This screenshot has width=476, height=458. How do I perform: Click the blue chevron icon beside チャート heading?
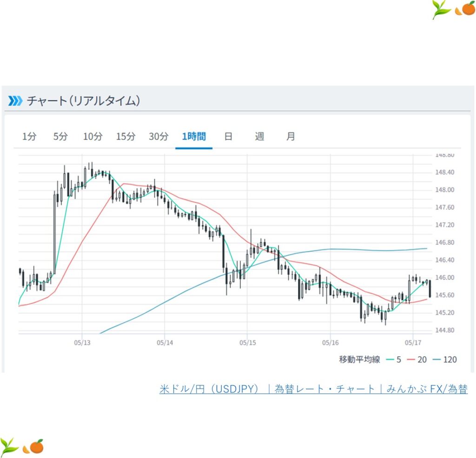point(15,100)
